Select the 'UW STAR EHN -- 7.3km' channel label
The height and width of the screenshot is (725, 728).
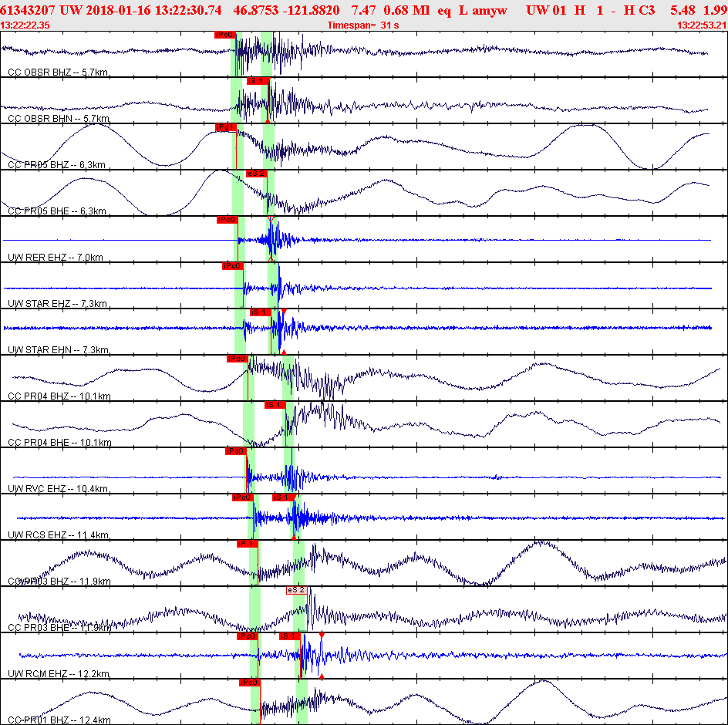(x=59, y=349)
